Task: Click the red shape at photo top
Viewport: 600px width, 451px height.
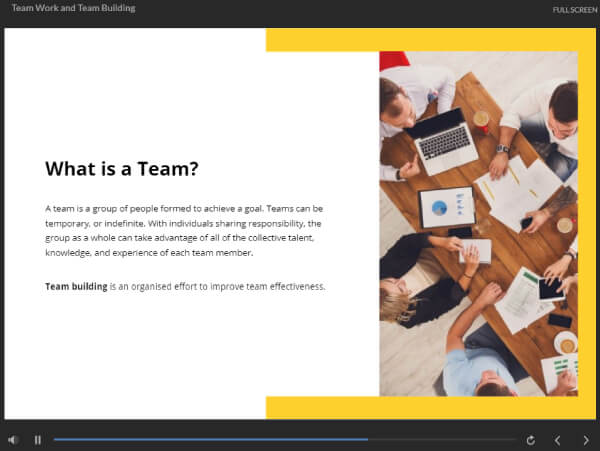Action: tap(394, 60)
